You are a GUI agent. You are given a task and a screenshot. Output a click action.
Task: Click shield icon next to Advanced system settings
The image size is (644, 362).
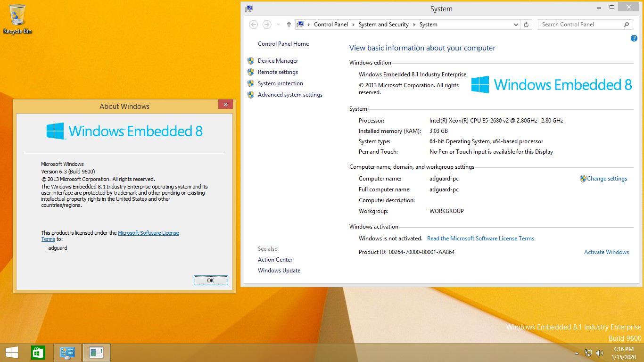point(251,95)
